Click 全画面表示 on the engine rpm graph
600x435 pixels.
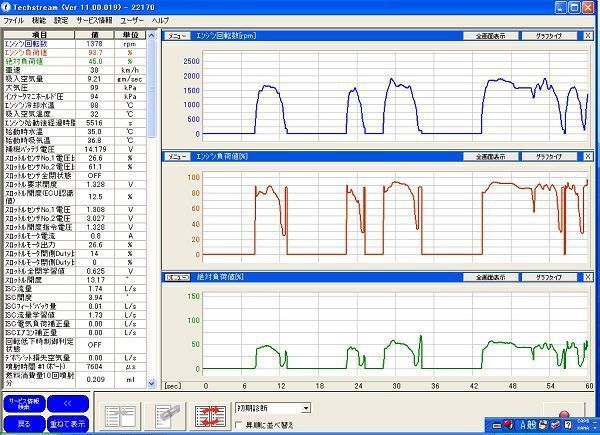[x=490, y=34]
